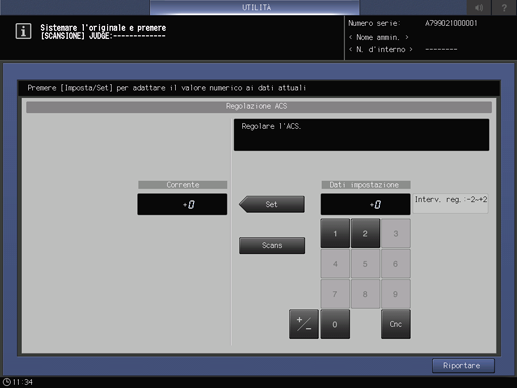Viewport: 517px width, 388px height.
Task: Toggle sign with the plus/minus key
Action: coord(304,324)
